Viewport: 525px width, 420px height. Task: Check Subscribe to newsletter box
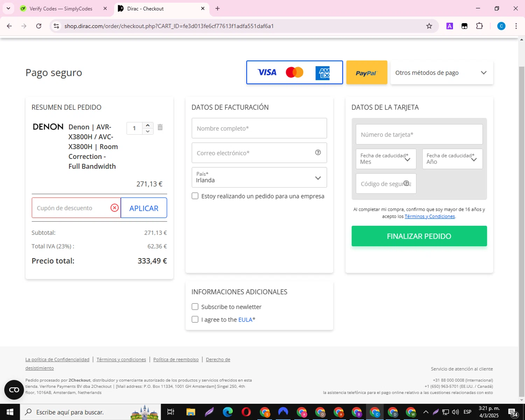coord(195,307)
